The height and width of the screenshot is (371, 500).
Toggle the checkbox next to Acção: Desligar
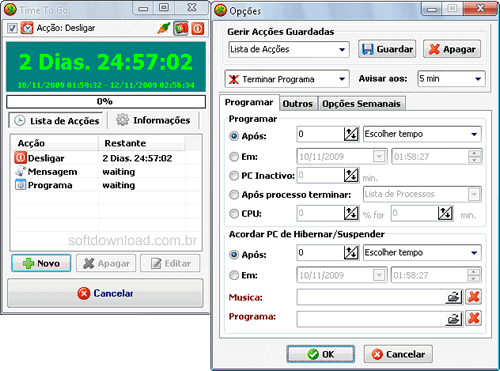tap(12, 28)
